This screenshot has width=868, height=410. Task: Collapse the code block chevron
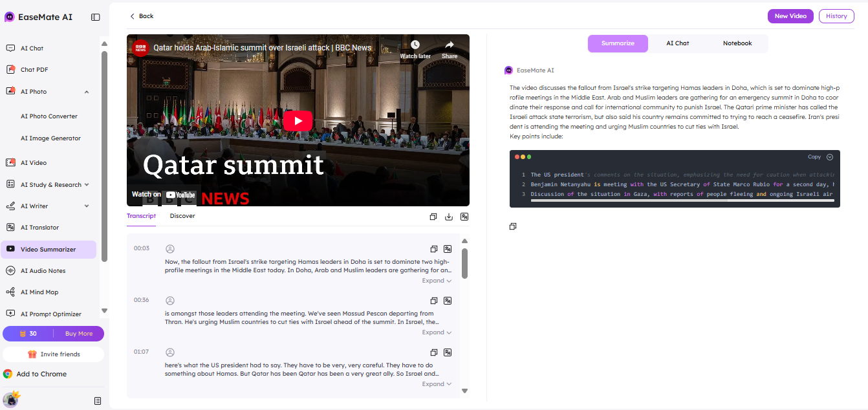pos(830,157)
